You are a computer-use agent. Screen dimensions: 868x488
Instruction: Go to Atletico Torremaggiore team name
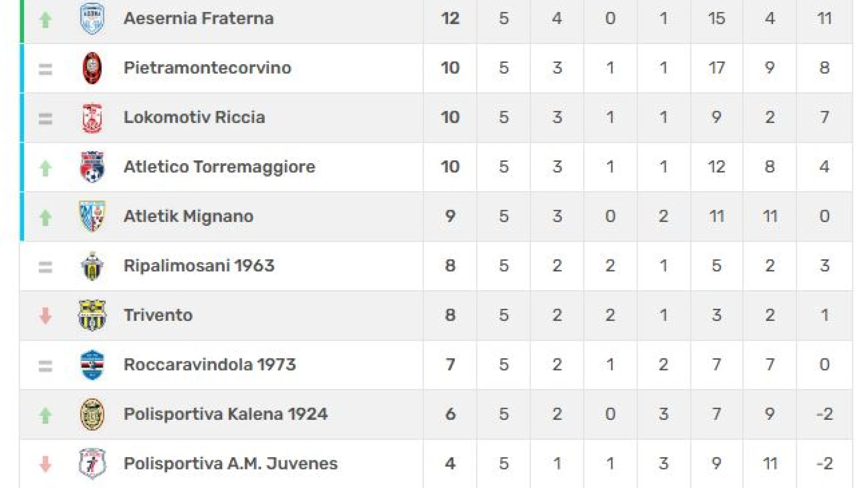219,167
